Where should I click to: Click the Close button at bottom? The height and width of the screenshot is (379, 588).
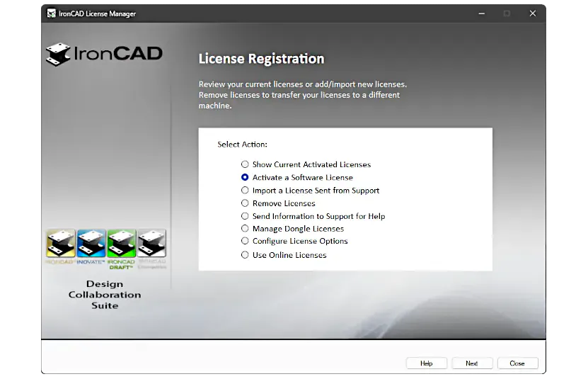coord(517,363)
